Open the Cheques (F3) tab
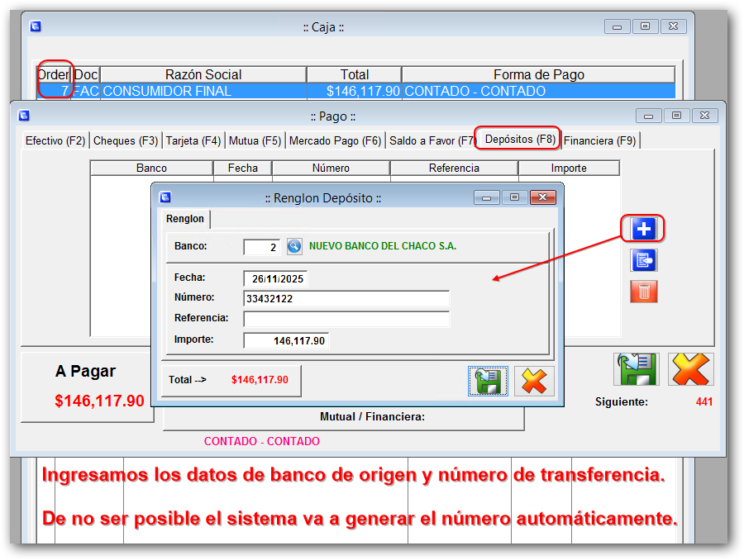 click(x=125, y=140)
